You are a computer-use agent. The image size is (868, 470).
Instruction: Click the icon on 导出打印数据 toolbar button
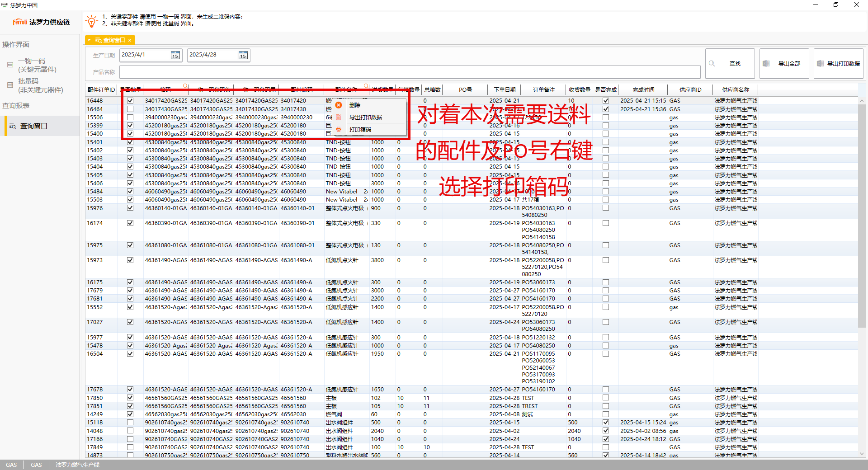pos(821,64)
